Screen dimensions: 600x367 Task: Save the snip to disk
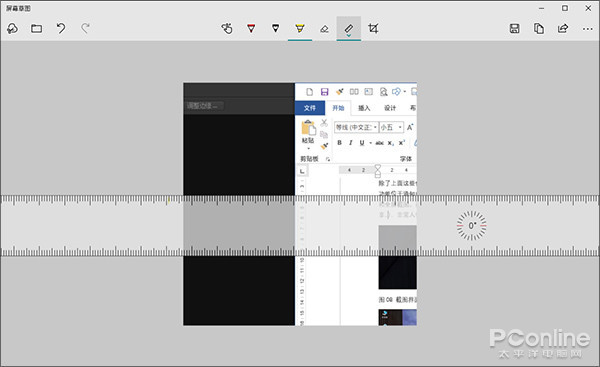click(x=514, y=28)
